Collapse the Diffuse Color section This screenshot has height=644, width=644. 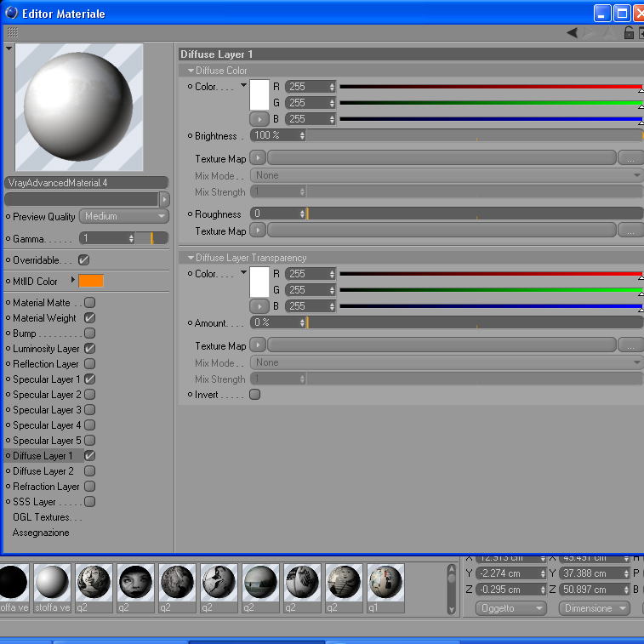(191, 71)
